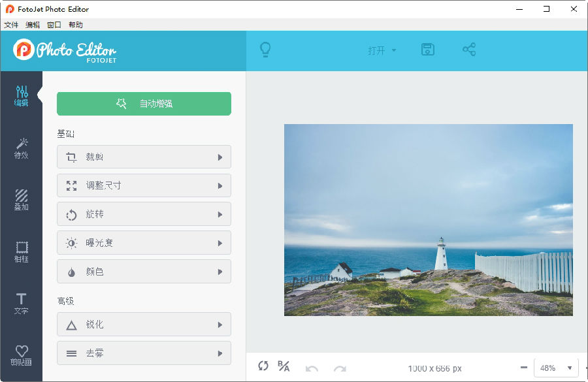Screen dimensions: 588x382
Task: Select the 文字 text sidebar tool
Action: pos(22,304)
